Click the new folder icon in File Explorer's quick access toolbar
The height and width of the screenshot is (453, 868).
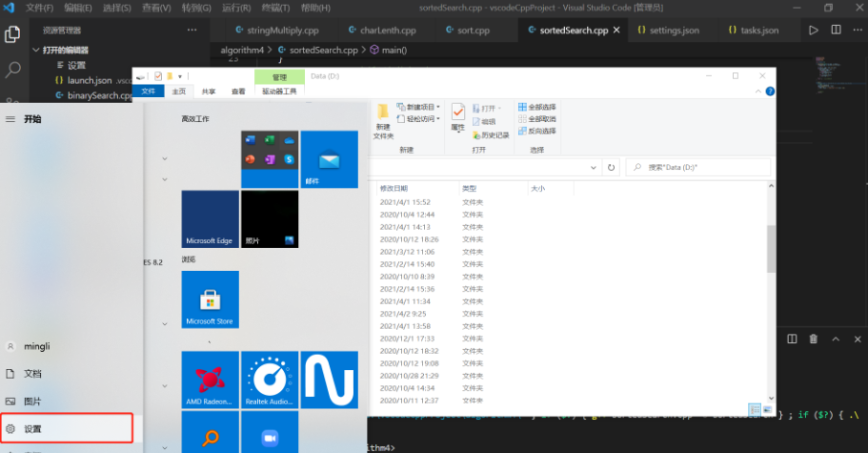170,76
